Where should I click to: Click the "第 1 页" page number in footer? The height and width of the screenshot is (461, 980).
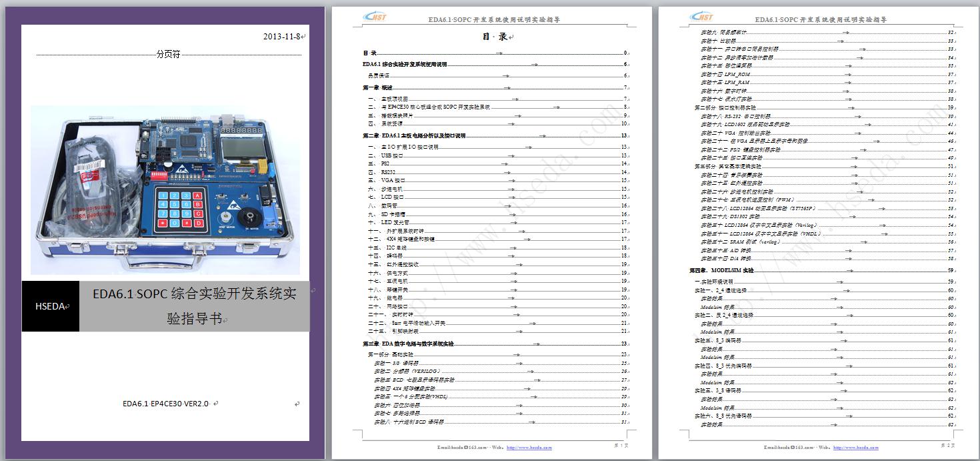pos(620,444)
